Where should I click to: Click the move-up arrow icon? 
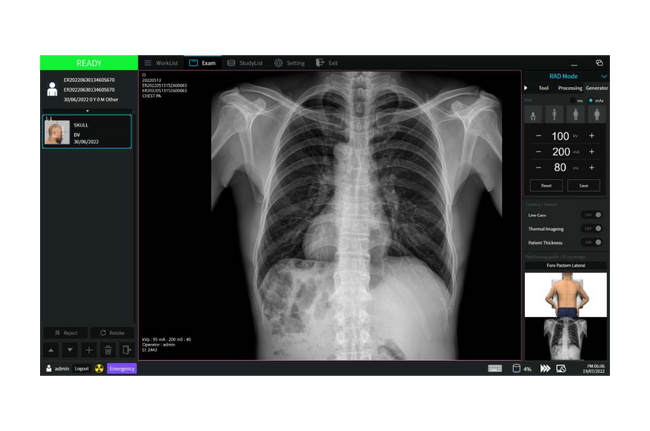[x=50, y=350]
